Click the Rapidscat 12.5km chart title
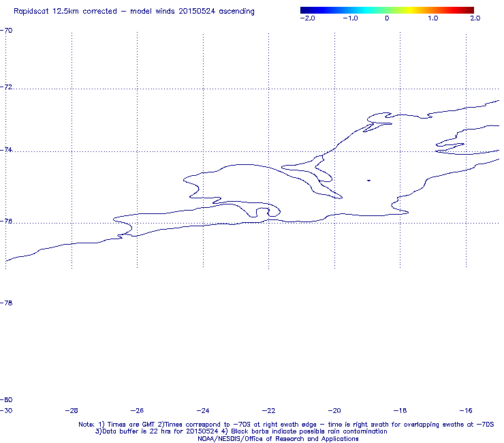504x443 pixels. (x=134, y=12)
